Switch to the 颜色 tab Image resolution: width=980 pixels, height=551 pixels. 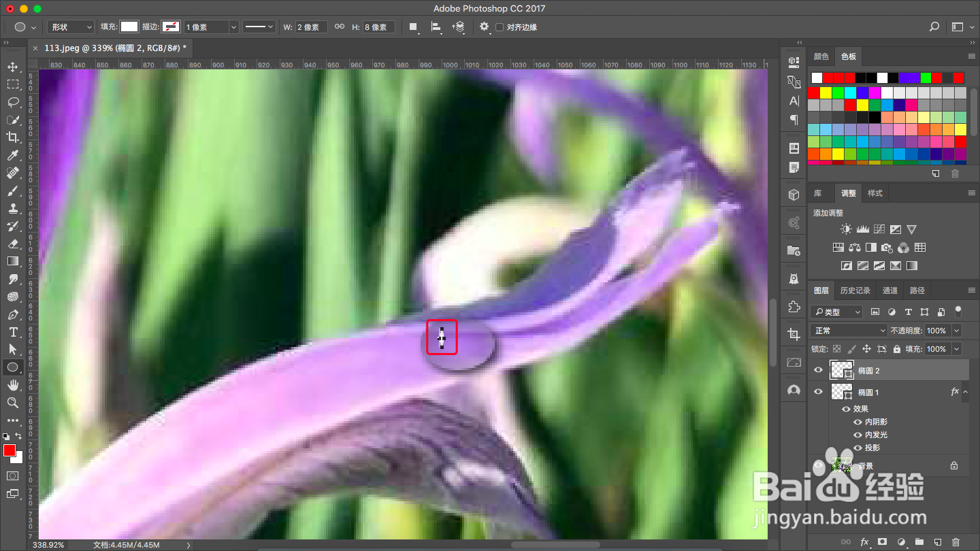tap(821, 56)
